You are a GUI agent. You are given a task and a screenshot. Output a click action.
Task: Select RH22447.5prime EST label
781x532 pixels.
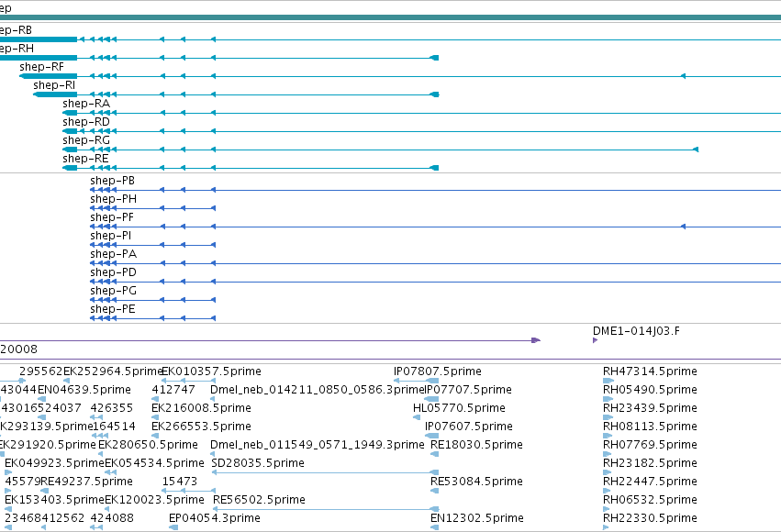[650, 482]
